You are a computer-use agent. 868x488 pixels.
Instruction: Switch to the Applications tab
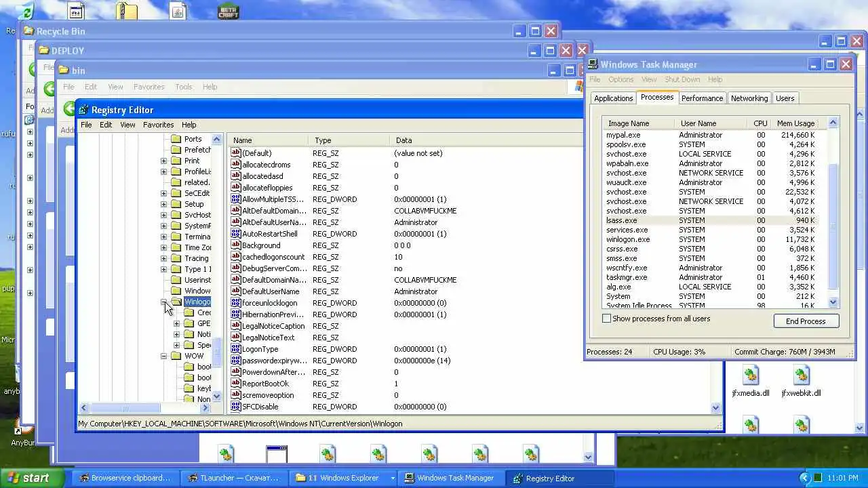[613, 98]
